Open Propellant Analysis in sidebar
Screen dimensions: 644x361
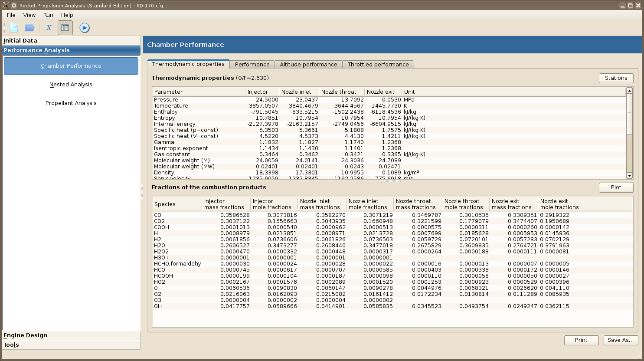pyautogui.click(x=71, y=103)
